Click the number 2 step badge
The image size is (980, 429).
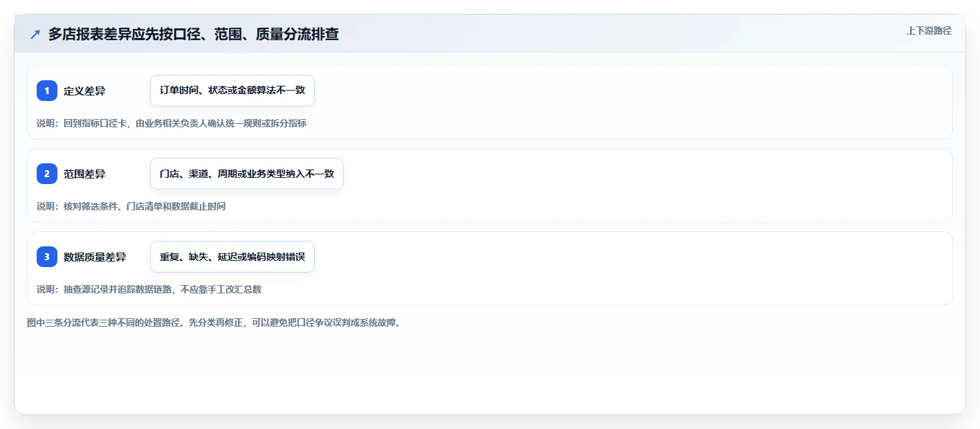click(x=47, y=174)
